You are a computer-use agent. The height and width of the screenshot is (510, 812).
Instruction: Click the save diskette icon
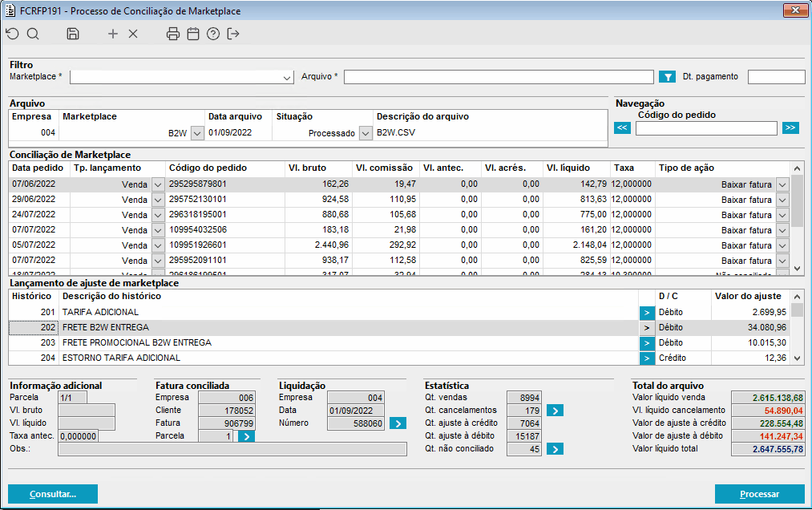(73, 34)
